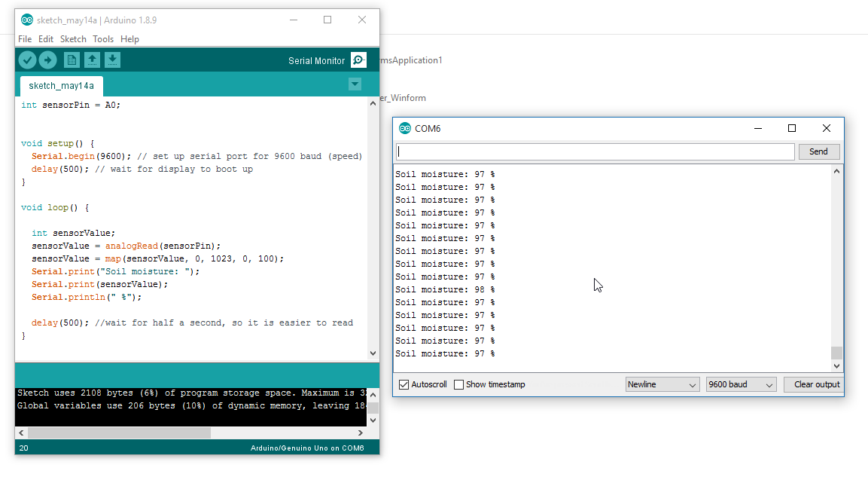Click the Clear output button
This screenshot has height=483, width=868.
[814, 384]
